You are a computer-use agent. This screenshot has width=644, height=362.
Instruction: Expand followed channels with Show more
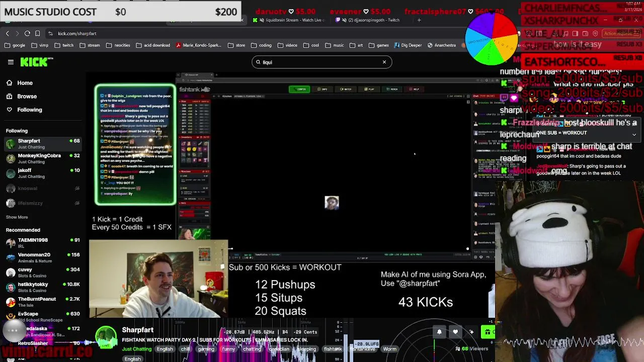tap(17, 217)
